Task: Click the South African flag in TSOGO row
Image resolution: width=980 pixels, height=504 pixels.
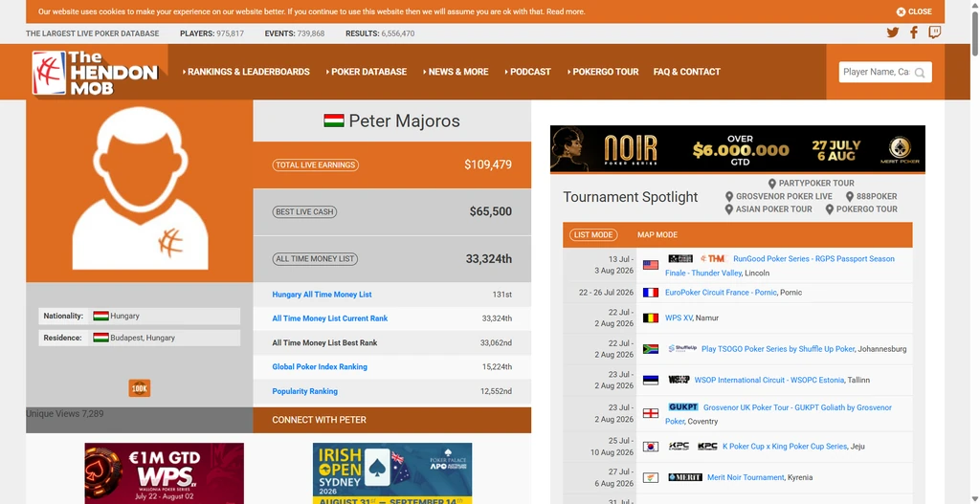Action: coord(651,349)
